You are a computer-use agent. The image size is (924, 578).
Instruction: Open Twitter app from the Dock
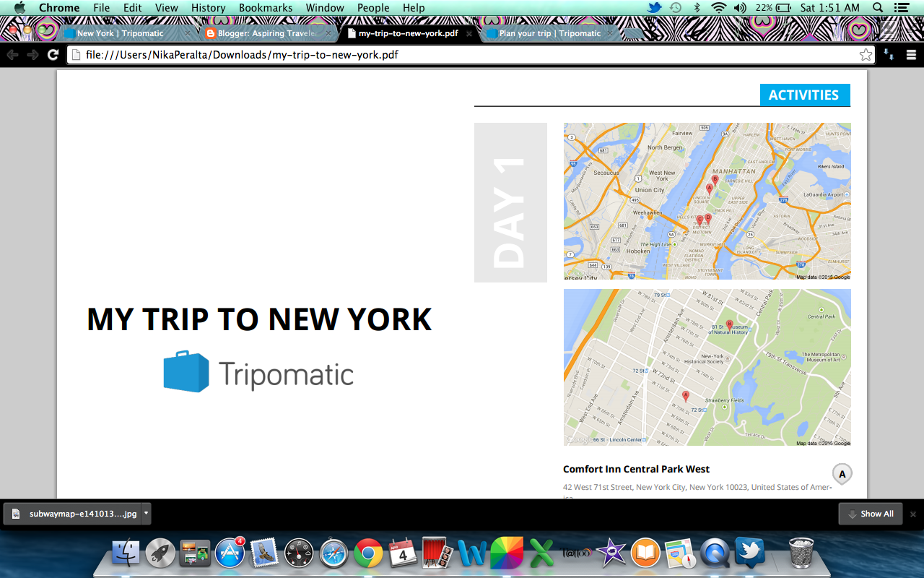click(x=749, y=553)
